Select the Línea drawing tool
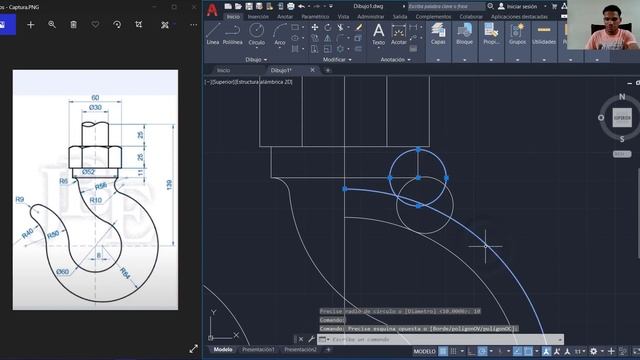 [213, 33]
